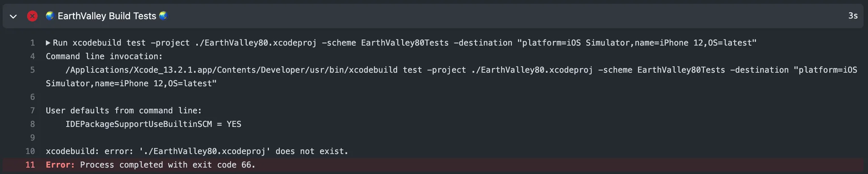Collapse the EarthValley Build Tests step chevron
868x174 pixels.
[x=13, y=17]
